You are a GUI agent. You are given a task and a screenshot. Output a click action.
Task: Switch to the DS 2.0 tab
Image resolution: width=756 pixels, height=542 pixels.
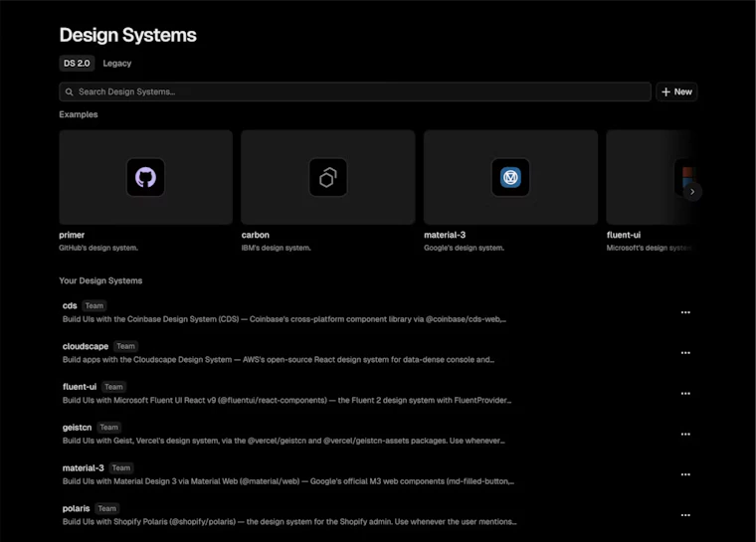[77, 64]
